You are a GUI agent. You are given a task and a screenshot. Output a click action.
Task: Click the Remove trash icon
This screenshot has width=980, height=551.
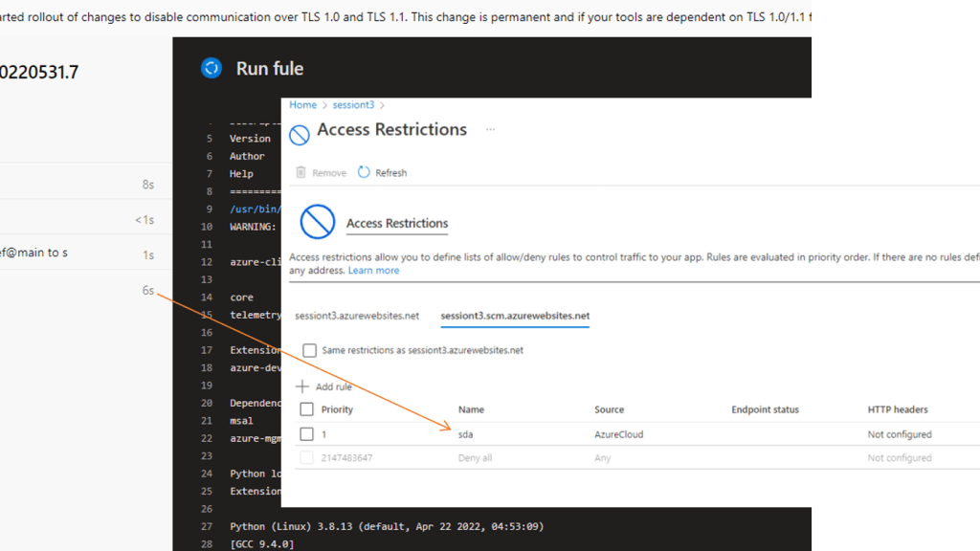(x=301, y=172)
